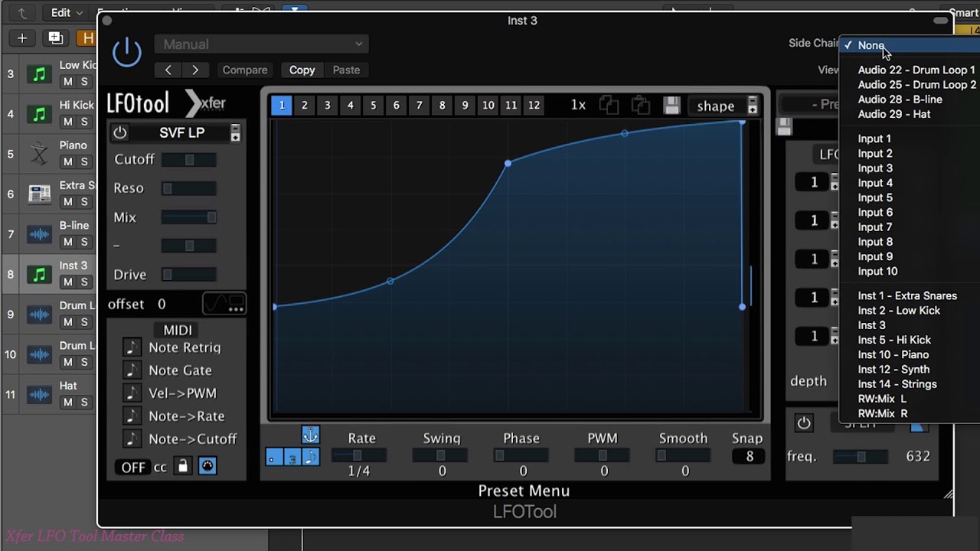The height and width of the screenshot is (551, 980).
Task: Mute the Low Kick track
Action: coord(67,82)
